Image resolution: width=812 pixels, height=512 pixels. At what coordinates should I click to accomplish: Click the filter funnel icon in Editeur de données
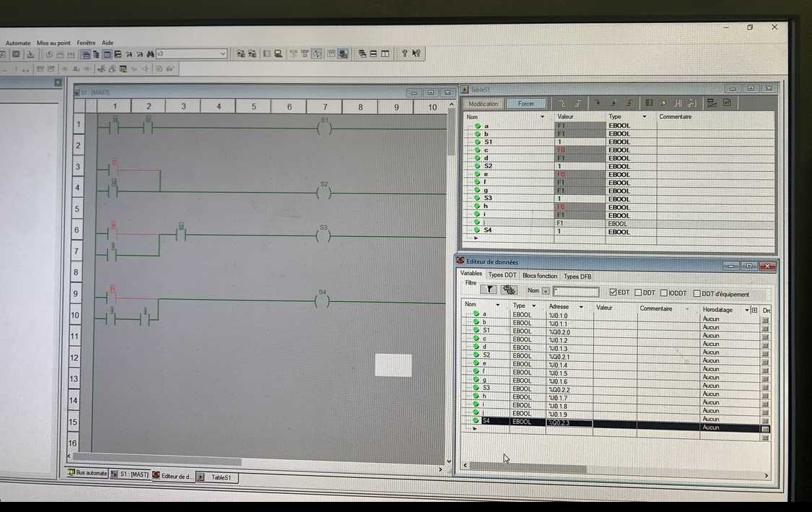(489, 290)
